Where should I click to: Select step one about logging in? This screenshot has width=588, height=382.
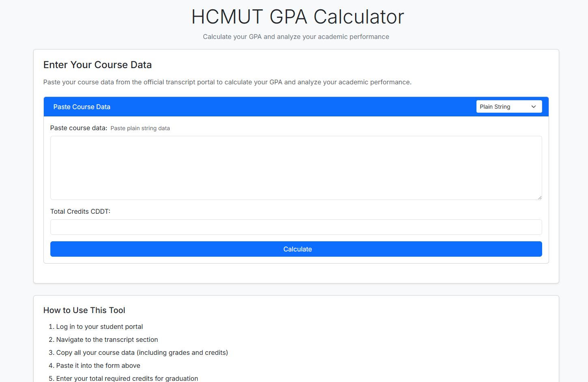(99, 326)
